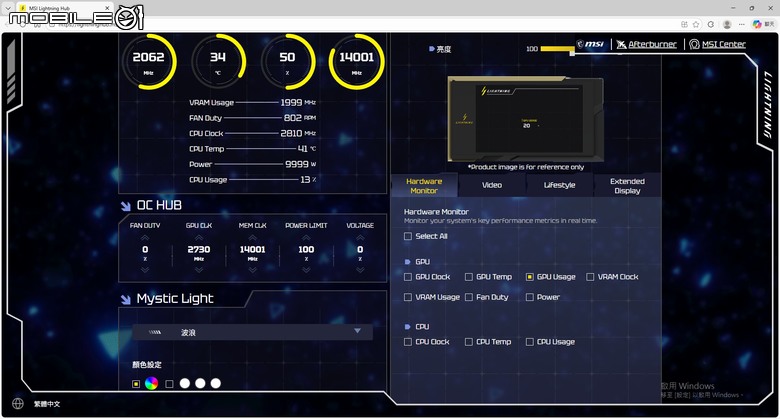
Task: Click the Lightning display product image
Action: (x=525, y=118)
